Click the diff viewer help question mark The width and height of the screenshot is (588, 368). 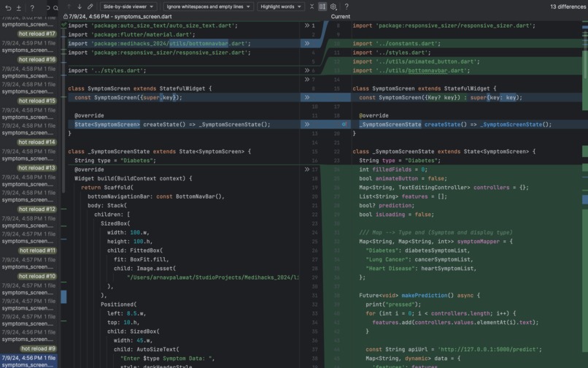click(x=347, y=7)
